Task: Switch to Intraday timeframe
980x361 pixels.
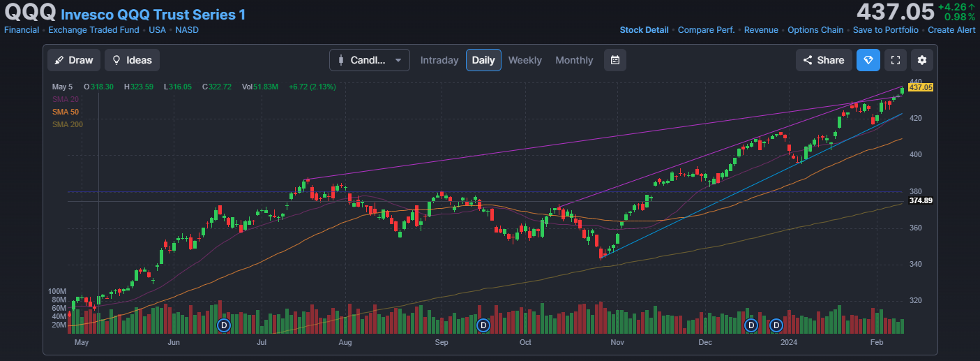Action: tap(439, 60)
